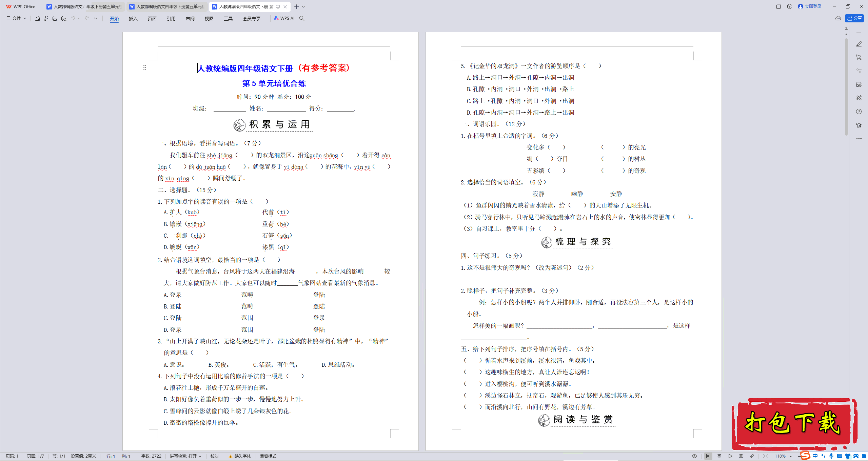Open the spell check 拼写检查 dropdown

[185, 456]
